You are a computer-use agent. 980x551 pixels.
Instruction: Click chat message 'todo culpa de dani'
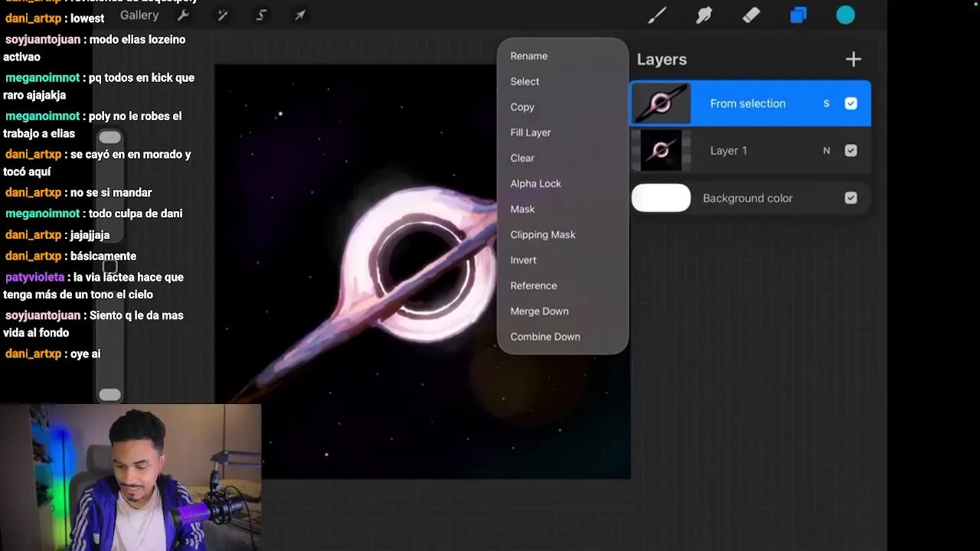coord(136,214)
